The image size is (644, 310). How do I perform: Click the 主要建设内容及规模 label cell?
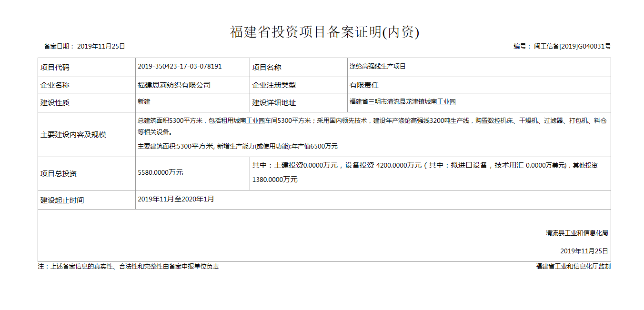click(x=87, y=135)
